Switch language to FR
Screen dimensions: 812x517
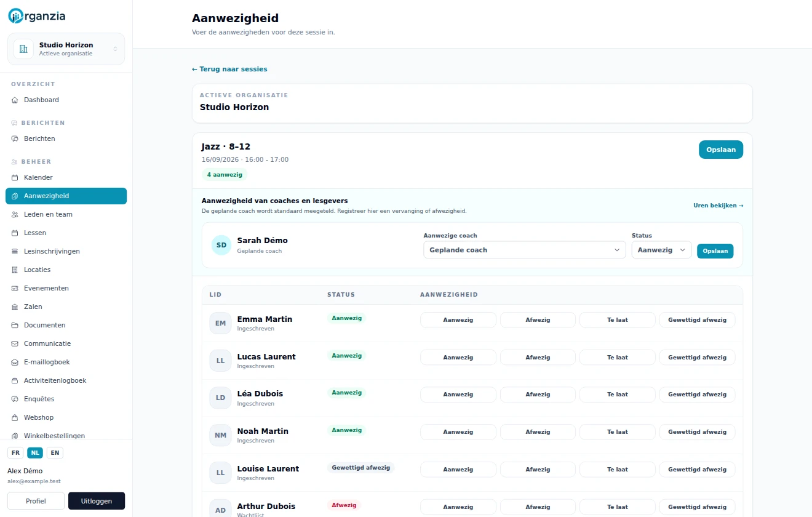[x=16, y=453]
